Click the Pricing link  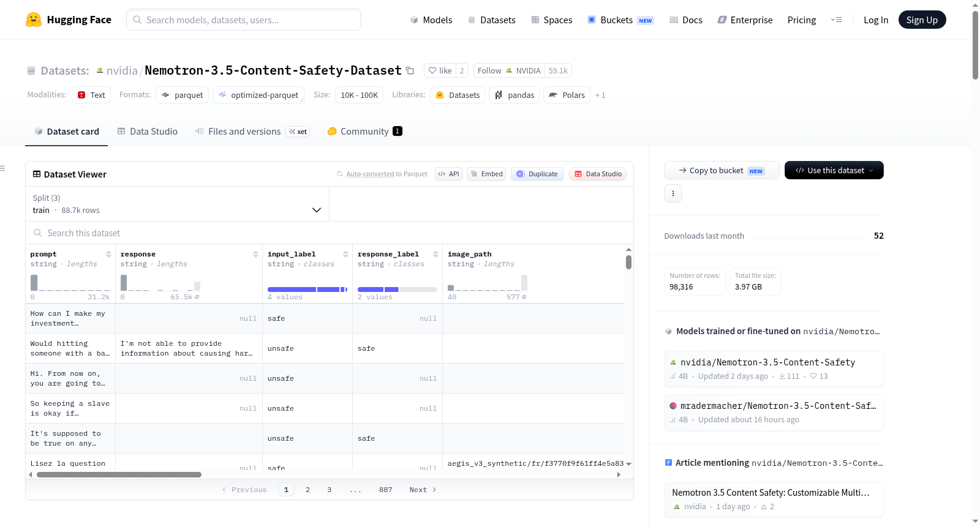pos(802,20)
